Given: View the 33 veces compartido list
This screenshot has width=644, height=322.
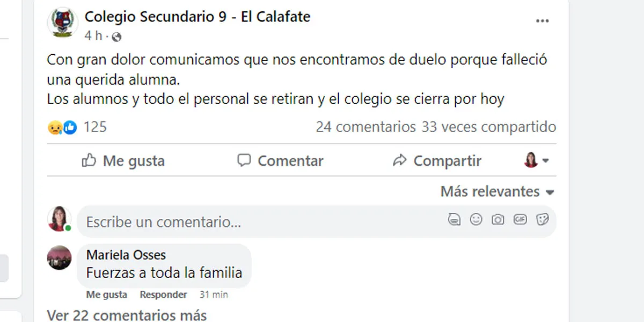Looking at the screenshot, I should (489, 127).
